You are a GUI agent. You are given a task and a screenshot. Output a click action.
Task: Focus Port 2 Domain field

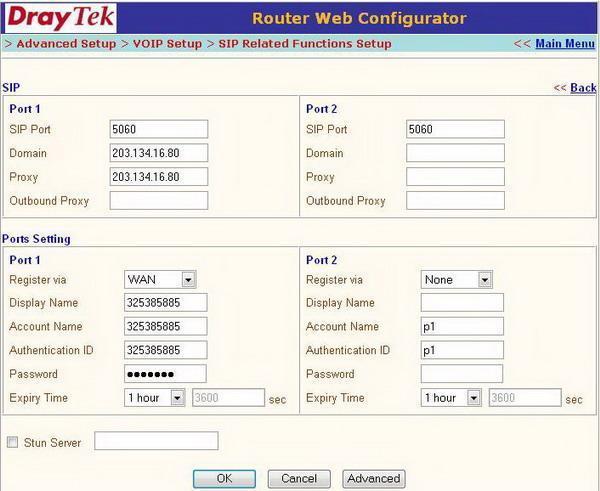[455, 153]
